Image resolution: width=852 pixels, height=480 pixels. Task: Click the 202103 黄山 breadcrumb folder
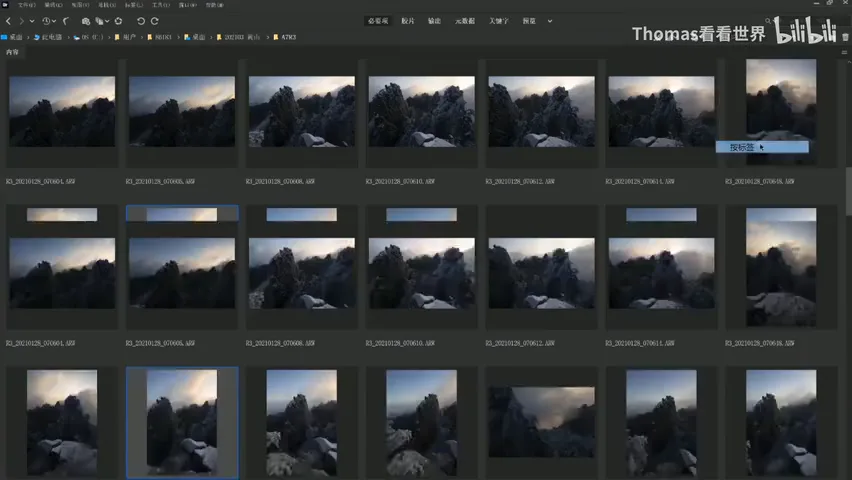coord(239,38)
